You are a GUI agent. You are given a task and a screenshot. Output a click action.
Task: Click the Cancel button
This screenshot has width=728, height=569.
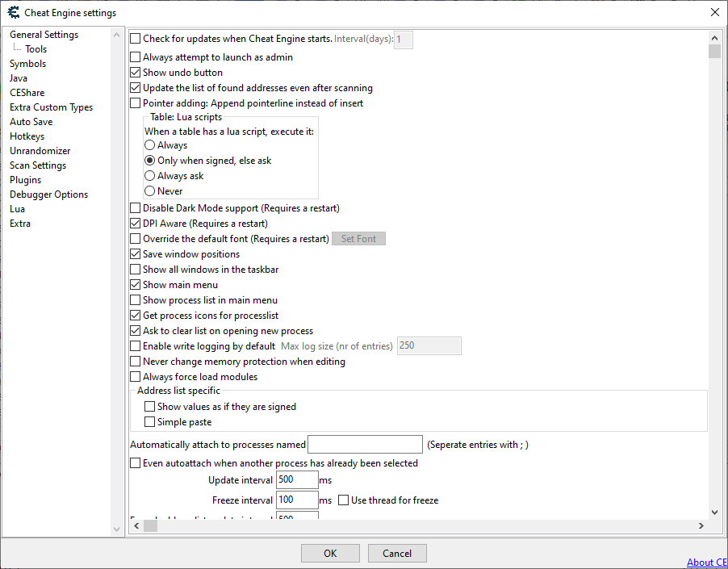coord(397,554)
